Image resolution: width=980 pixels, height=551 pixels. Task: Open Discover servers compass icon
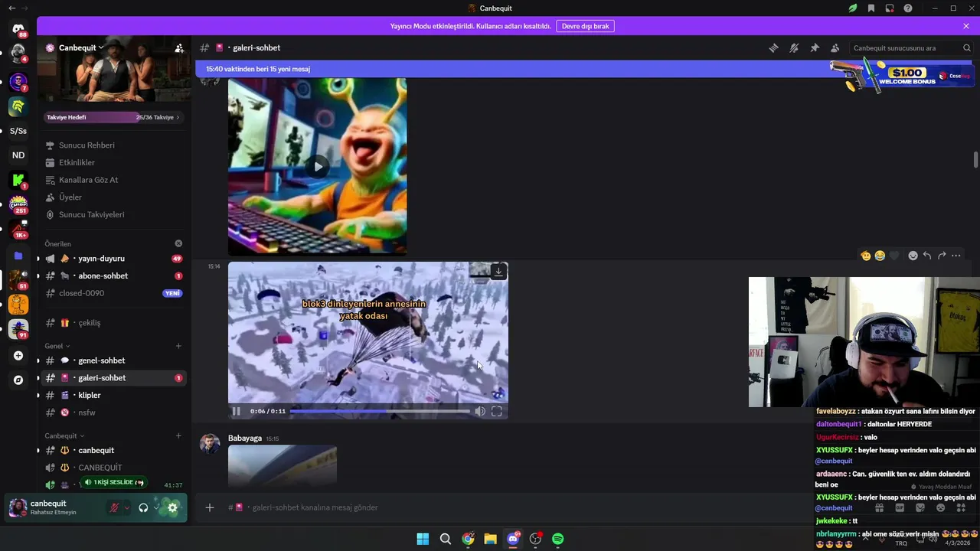(18, 380)
